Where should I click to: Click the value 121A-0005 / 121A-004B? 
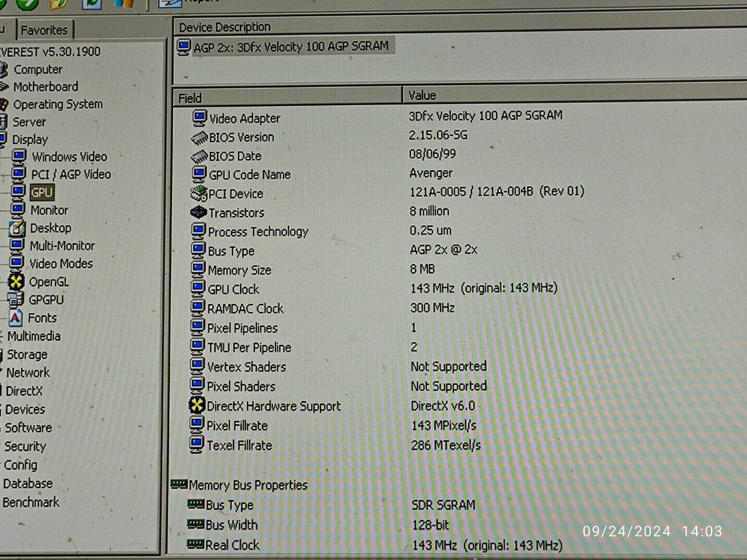click(x=471, y=191)
